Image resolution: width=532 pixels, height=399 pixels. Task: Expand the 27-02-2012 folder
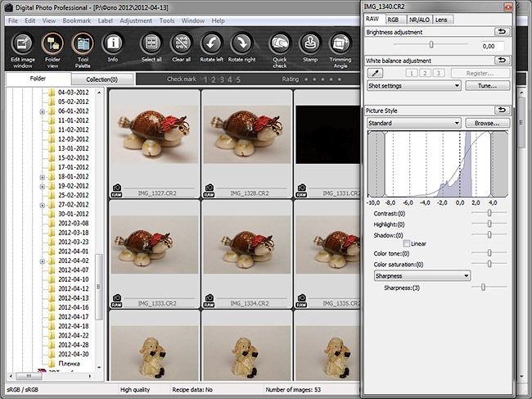point(43,205)
